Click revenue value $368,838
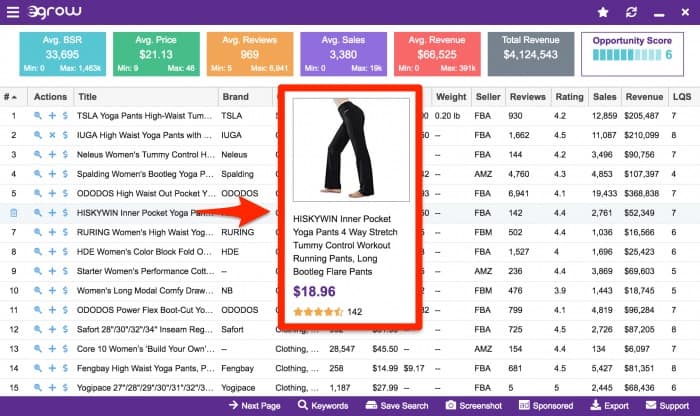Screen dimensions: 700x416 click(642, 193)
